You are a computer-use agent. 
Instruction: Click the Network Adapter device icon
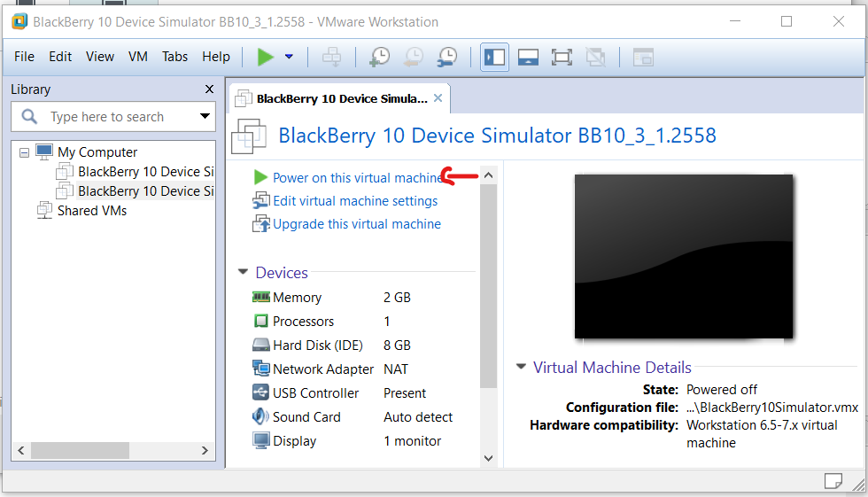pyautogui.click(x=260, y=368)
